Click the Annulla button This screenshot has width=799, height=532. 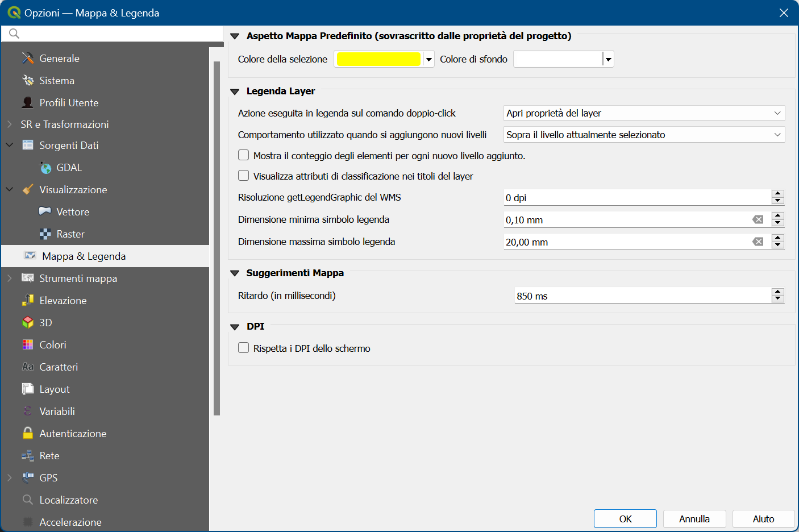coord(694,518)
